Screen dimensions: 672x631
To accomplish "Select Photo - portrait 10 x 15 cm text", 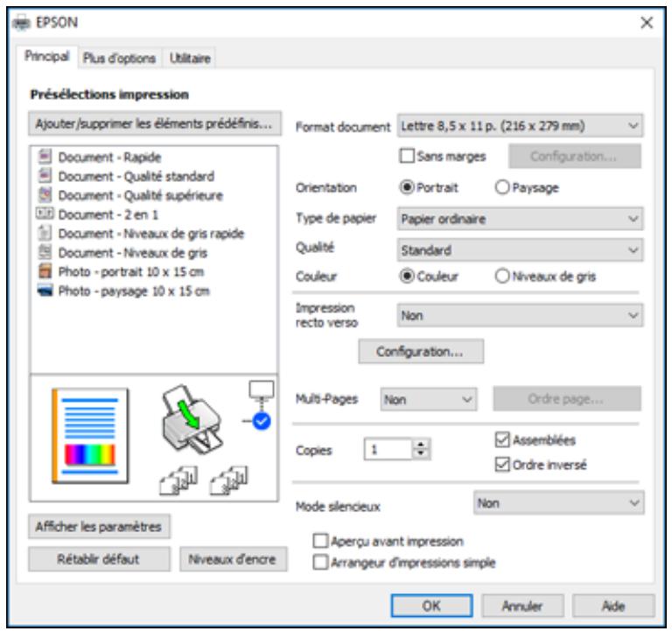I will (131, 272).
